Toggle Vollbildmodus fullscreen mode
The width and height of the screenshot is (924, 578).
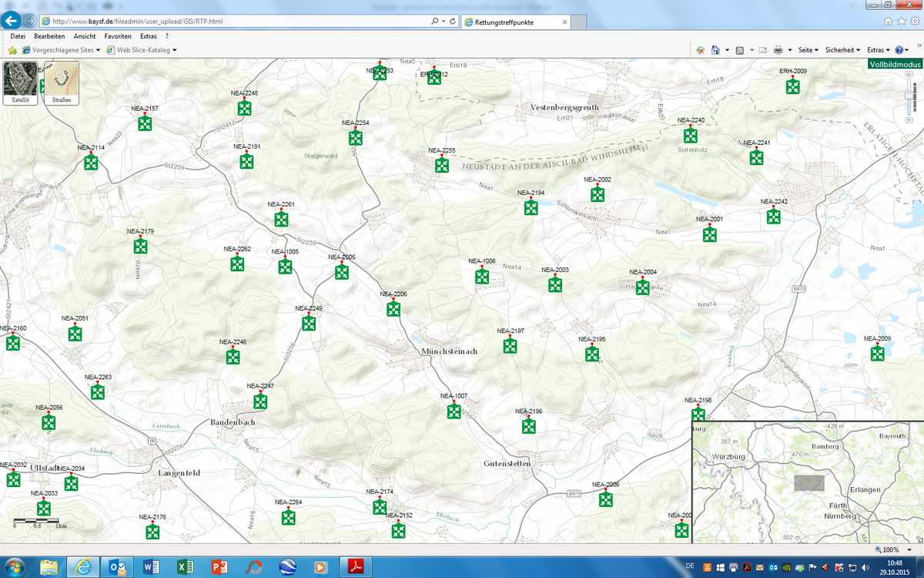(894, 65)
